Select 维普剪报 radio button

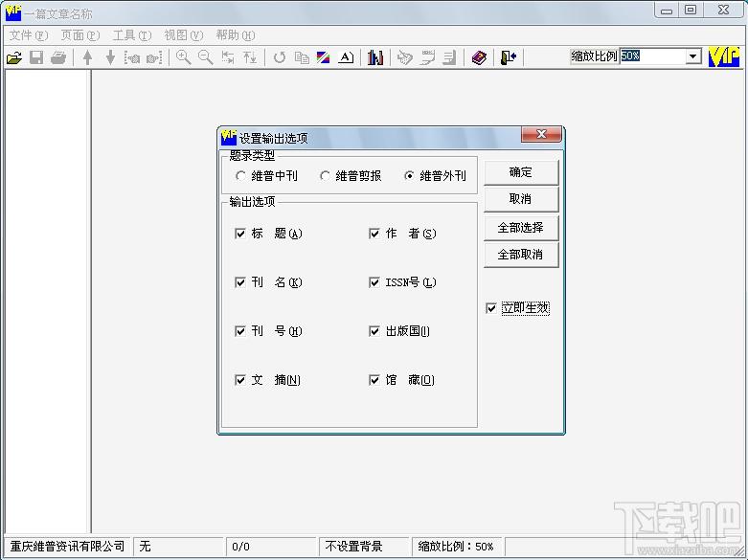click(x=325, y=176)
